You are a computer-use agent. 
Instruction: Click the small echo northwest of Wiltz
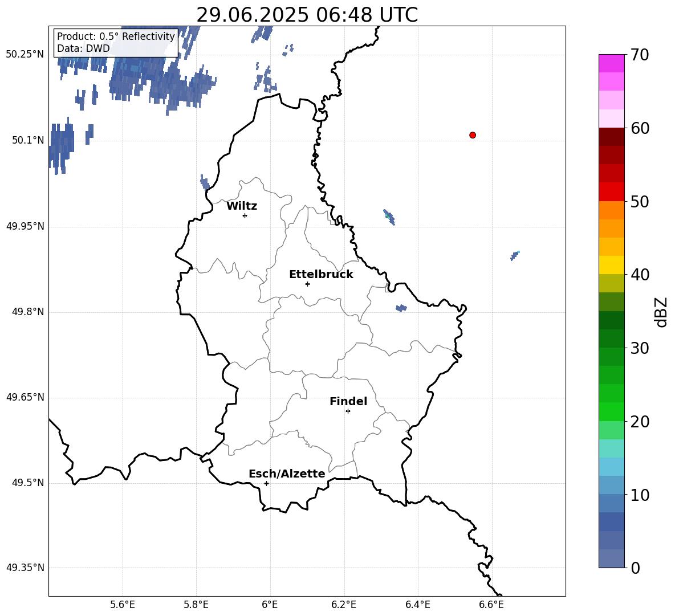(205, 182)
